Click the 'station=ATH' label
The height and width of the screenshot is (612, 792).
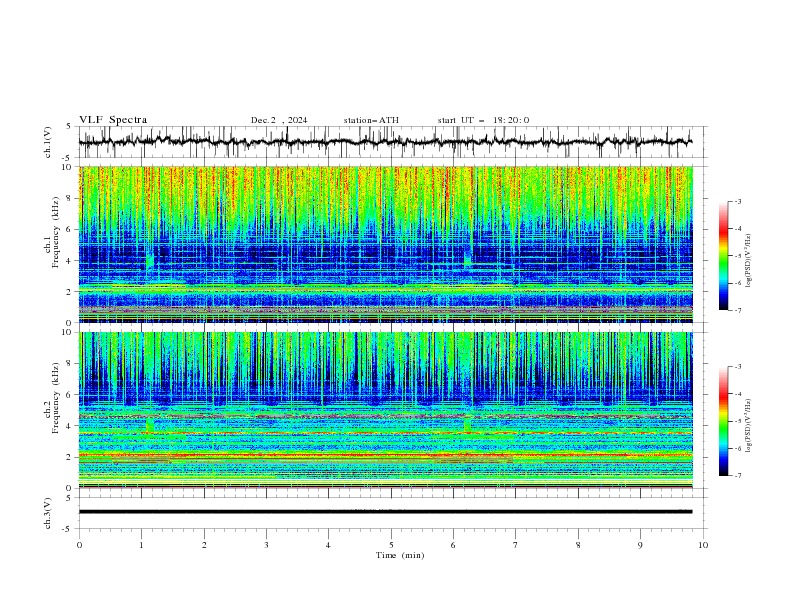tap(371, 120)
